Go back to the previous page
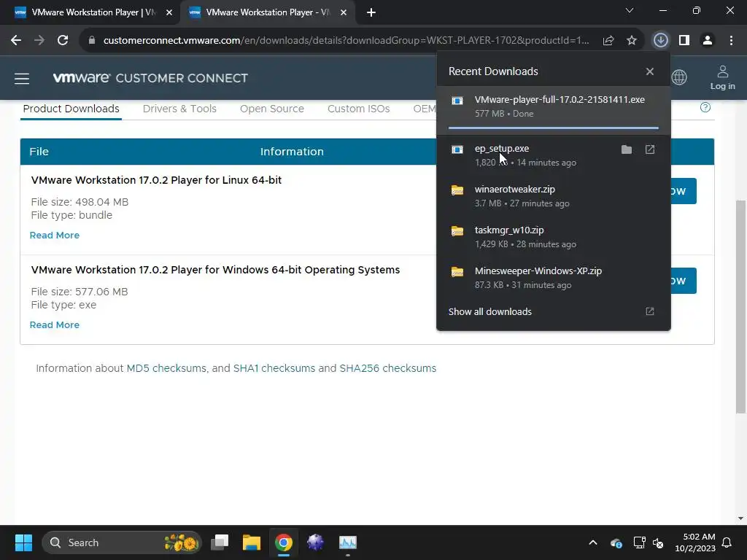The width and height of the screenshot is (747, 560). coord(16,40)
